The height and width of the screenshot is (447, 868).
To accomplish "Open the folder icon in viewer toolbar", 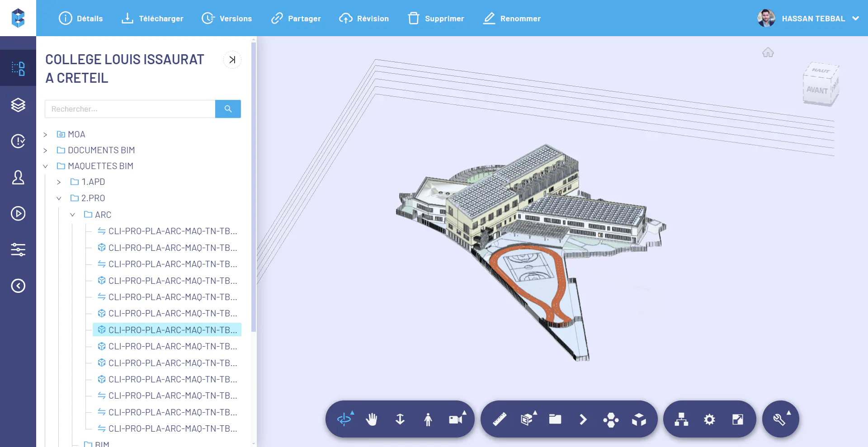I will pos(555,419).
